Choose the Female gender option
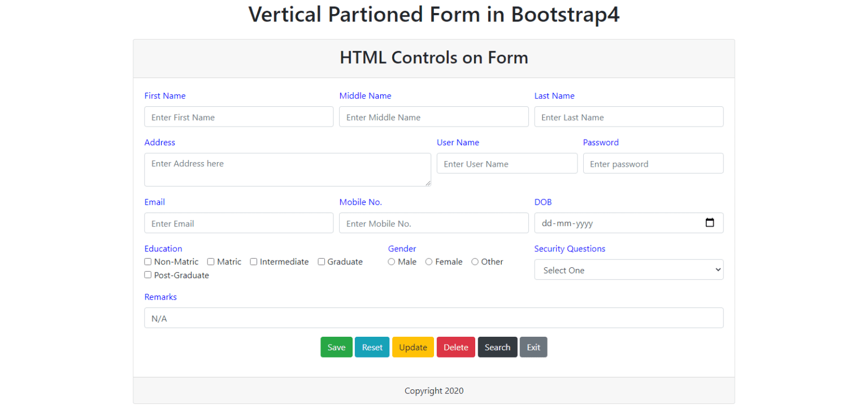Image resolution: width=868 pixels, height=417 pixels. (x=429, y=262)
